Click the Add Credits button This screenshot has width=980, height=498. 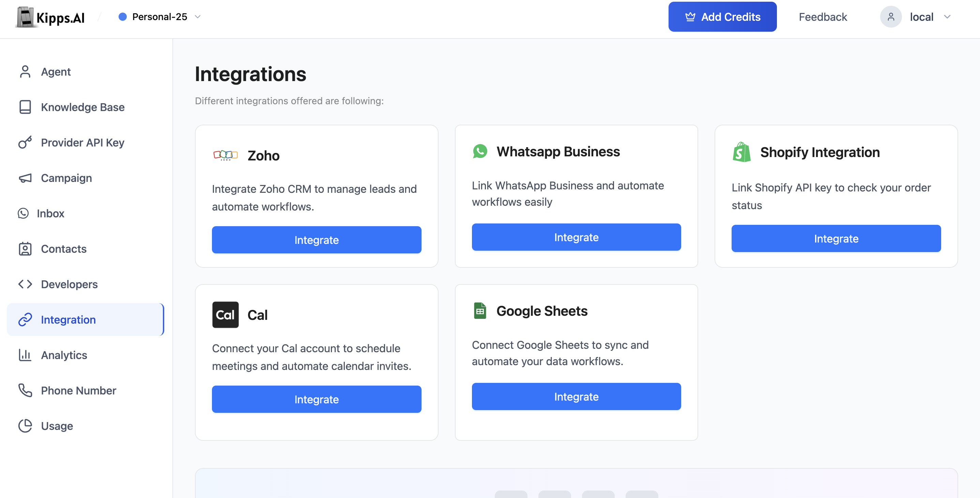(x=722, y=17)
